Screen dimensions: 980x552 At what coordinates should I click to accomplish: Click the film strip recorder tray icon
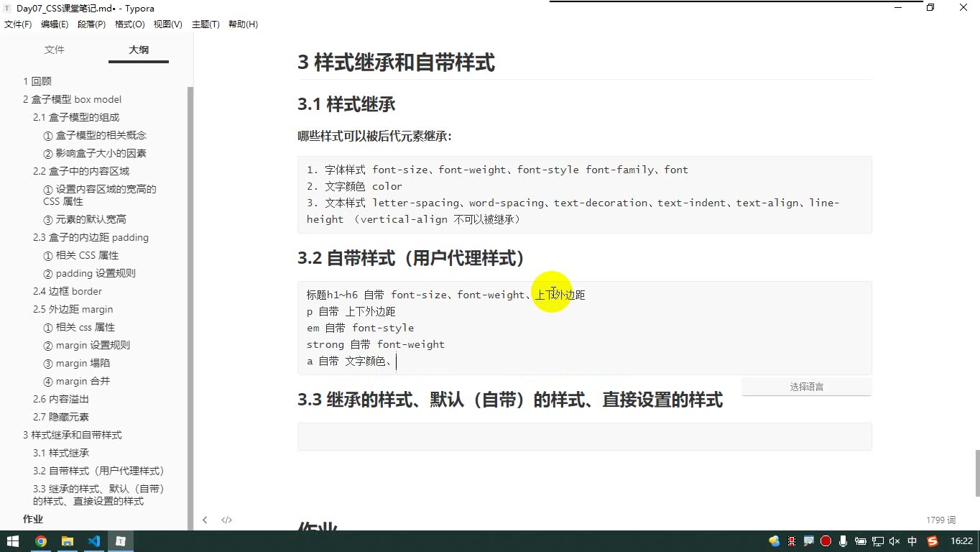792,541
